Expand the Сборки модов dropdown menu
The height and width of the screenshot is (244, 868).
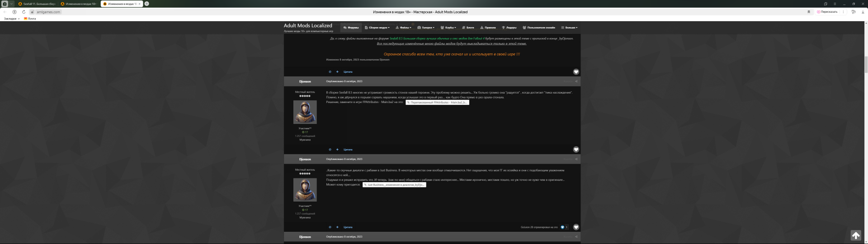377,28
